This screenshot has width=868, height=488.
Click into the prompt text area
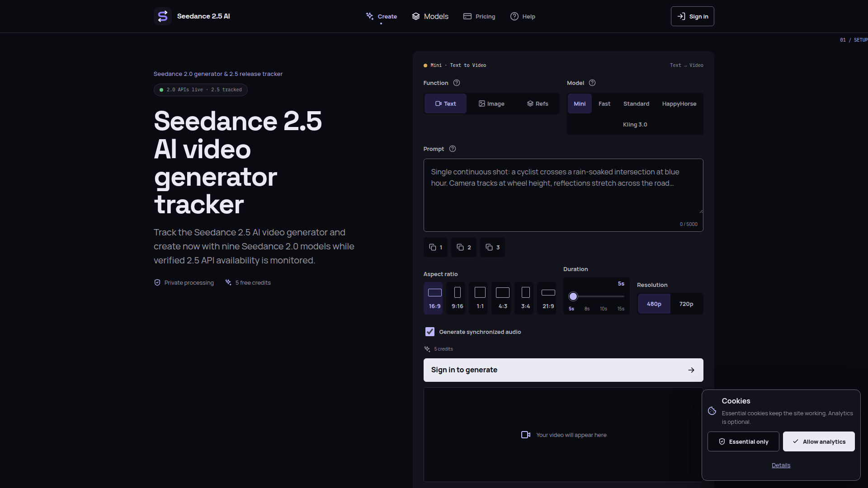[x=563, y=195]
